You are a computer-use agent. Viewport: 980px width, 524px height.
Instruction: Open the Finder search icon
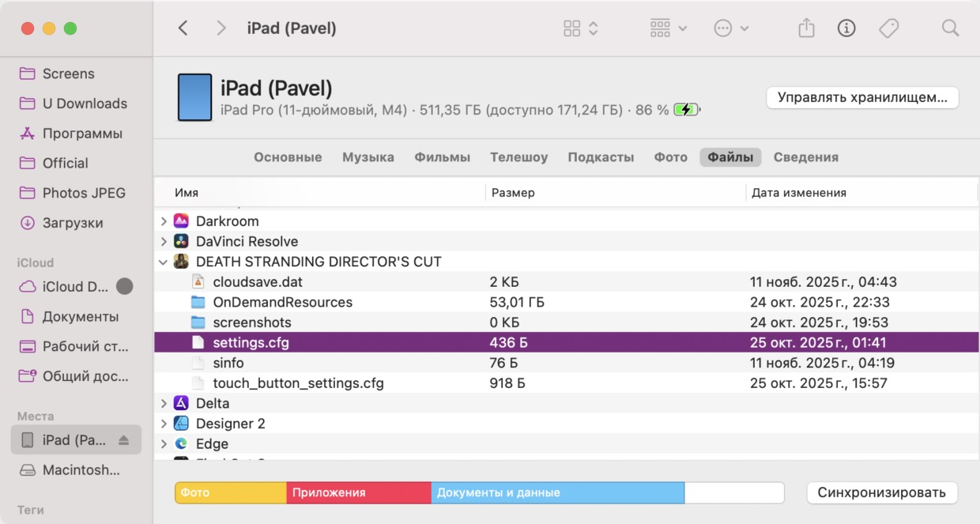(x=950, y=28)
